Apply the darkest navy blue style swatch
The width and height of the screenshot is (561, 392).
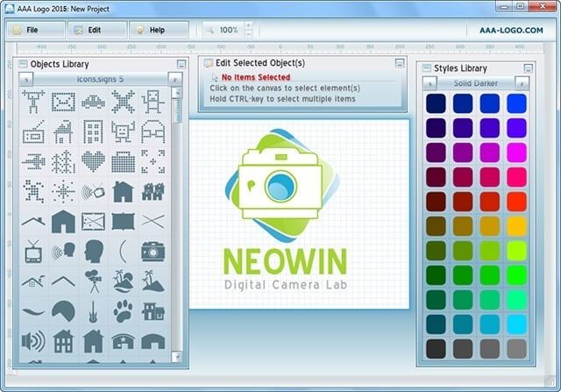point(436,103)
